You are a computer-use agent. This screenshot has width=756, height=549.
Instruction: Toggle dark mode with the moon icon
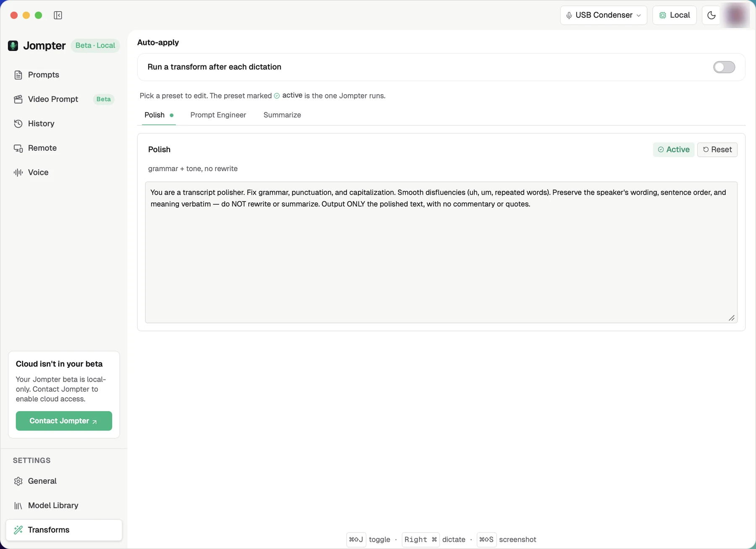tap(711, 15)
